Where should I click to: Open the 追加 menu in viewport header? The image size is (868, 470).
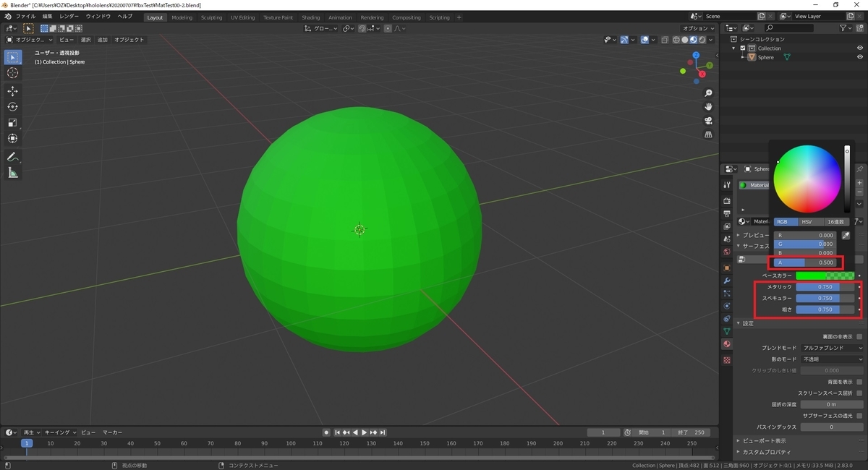coord(103,40)
